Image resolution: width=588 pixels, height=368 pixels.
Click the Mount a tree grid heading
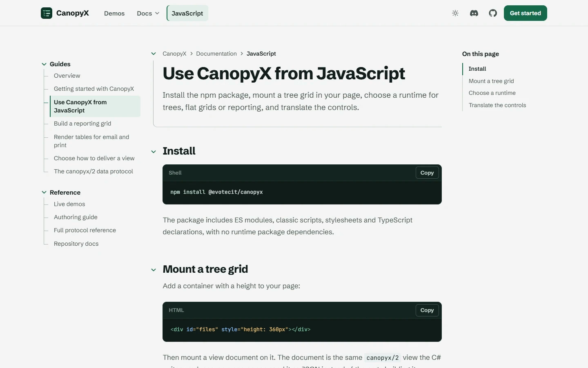tap(205, 269)
